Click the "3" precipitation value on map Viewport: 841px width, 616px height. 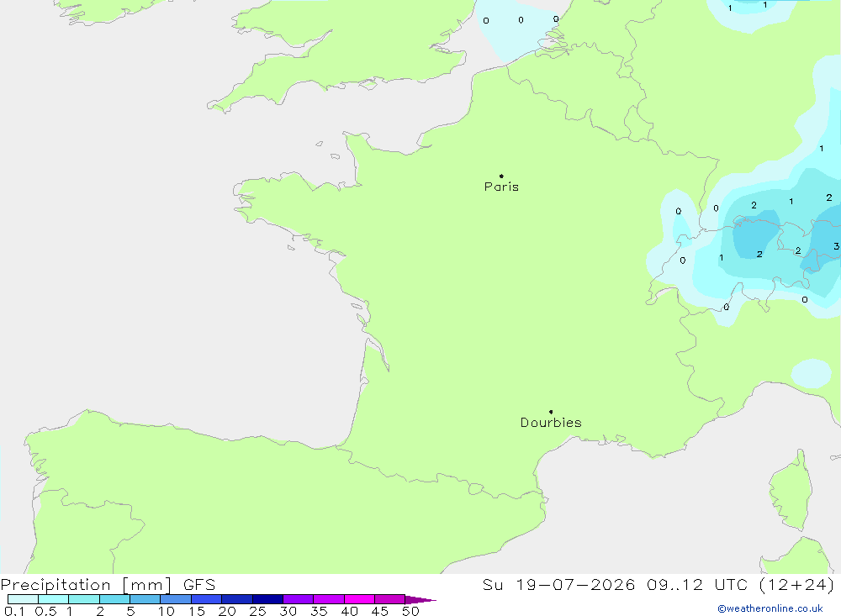coord(836,246)
